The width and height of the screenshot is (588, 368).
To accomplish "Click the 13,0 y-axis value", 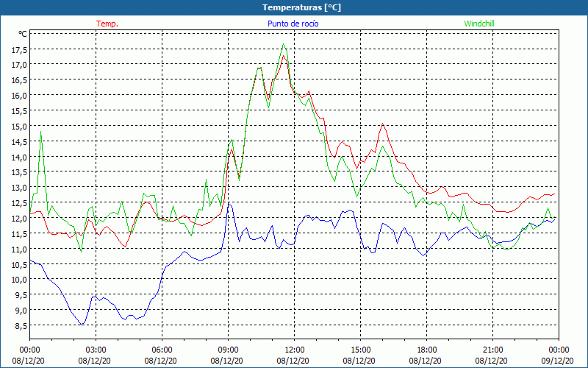I will pyautogui.click(x=20, y=188).
